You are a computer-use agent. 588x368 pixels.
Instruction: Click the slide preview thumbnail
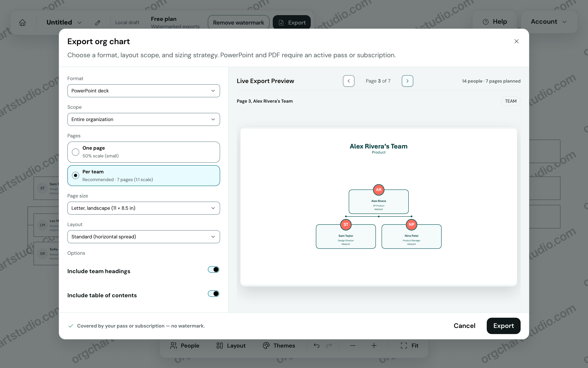(x=379, y=206)
